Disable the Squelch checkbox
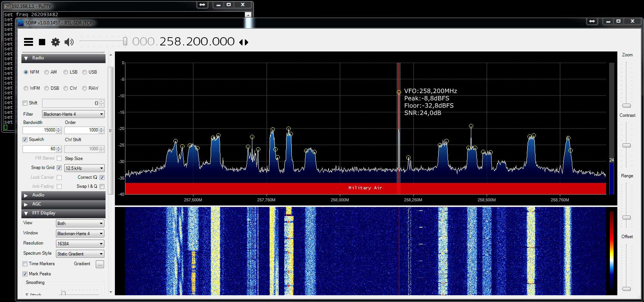Screen dimensions: 644x302 pyautogui.click(x=25, y=139)
